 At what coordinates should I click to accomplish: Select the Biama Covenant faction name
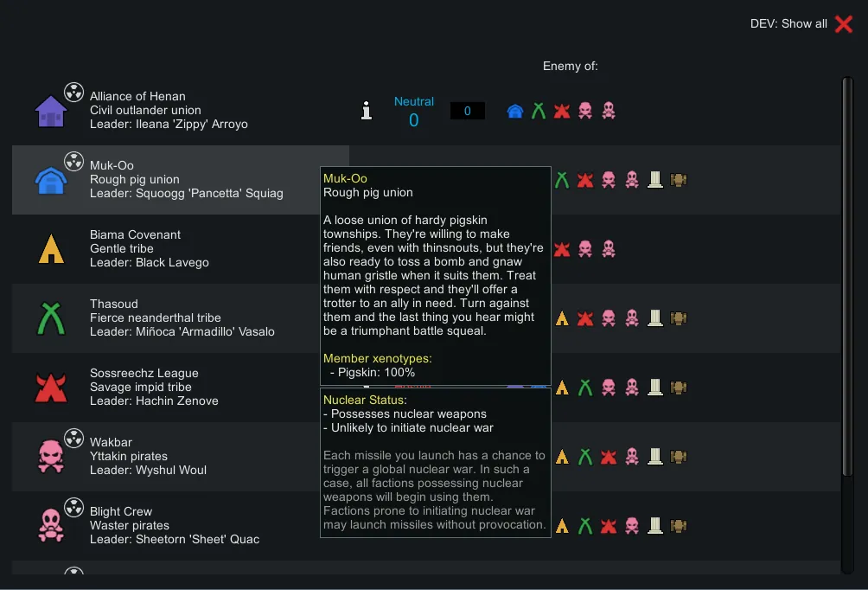[136, 234]
